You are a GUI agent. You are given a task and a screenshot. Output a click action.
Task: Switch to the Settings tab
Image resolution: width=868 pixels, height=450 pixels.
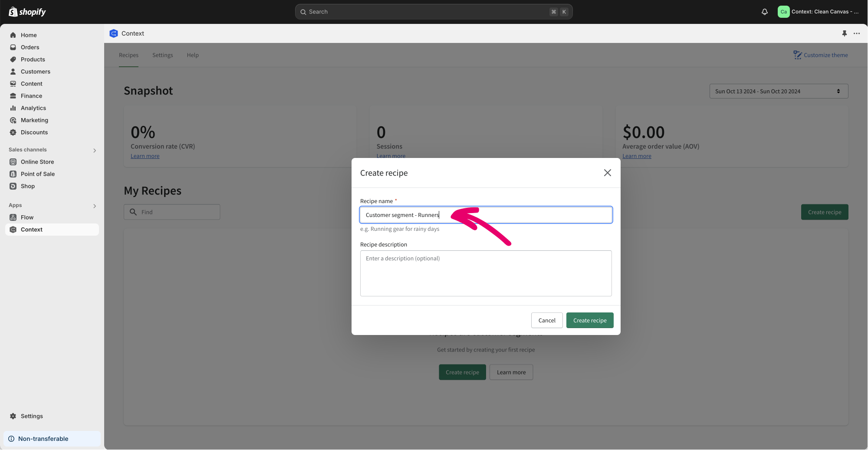[162, 55]
